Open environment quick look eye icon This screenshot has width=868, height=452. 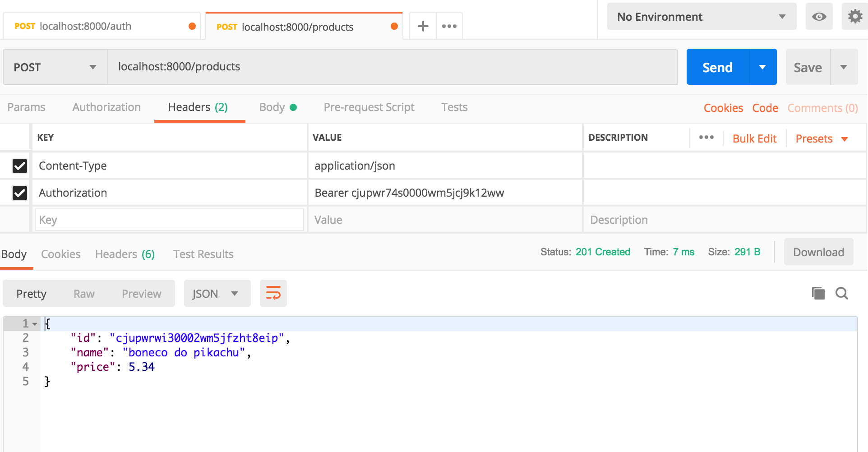pos(819,17)
